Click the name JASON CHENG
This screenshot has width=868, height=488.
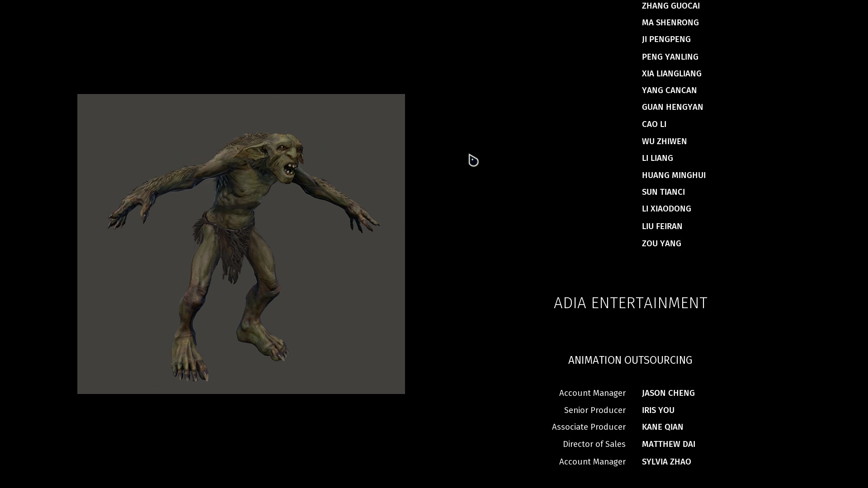[x=668, y=393]
